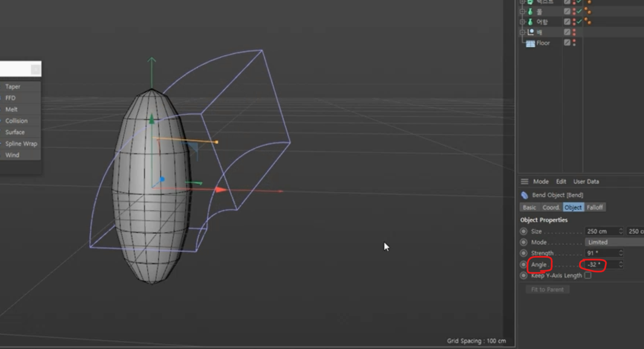This screenshot has width=644, height=349.
Task: Click the Floor object grid icon
Action: click(x=531, y=44)
